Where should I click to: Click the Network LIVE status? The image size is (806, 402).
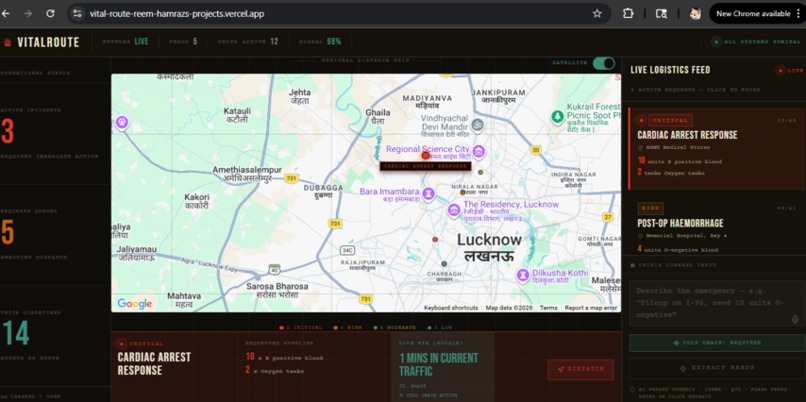[x=125, y=42]
